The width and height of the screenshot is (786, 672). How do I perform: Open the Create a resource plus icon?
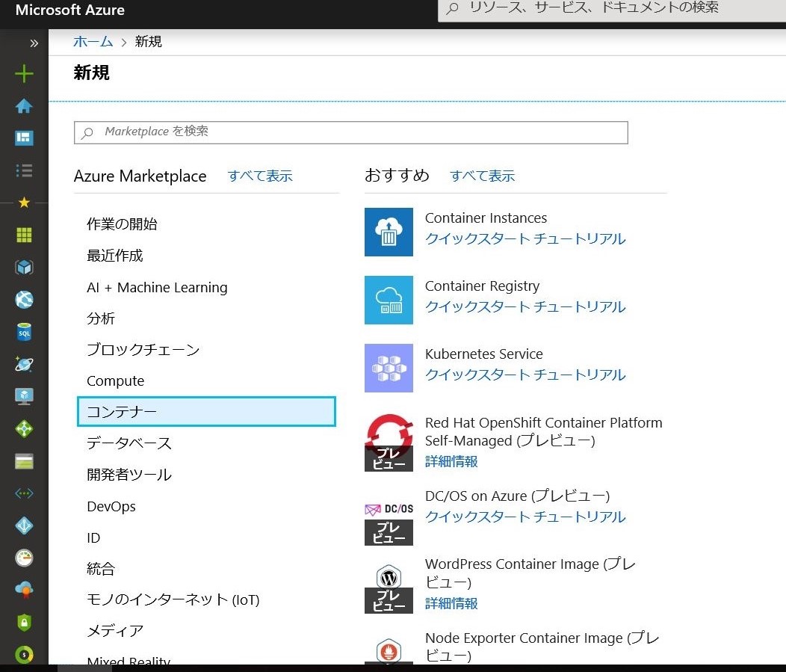[24, 74]
